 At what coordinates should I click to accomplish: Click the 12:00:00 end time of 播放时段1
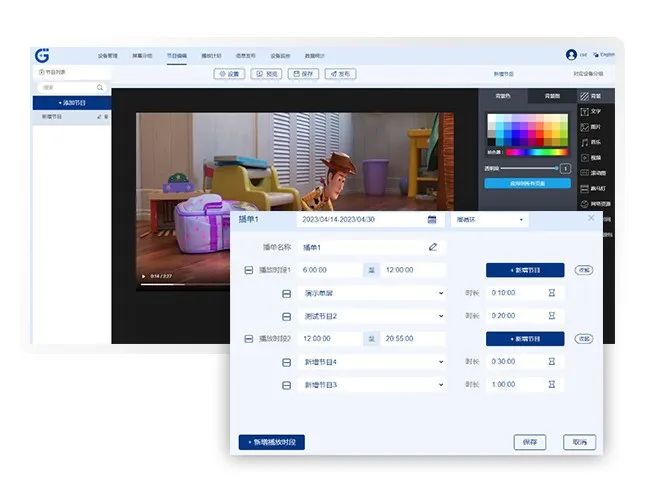[413, 270]
